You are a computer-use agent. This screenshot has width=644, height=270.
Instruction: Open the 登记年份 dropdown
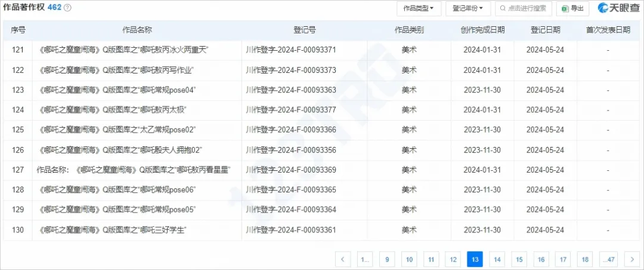click(x=468, y=8)
